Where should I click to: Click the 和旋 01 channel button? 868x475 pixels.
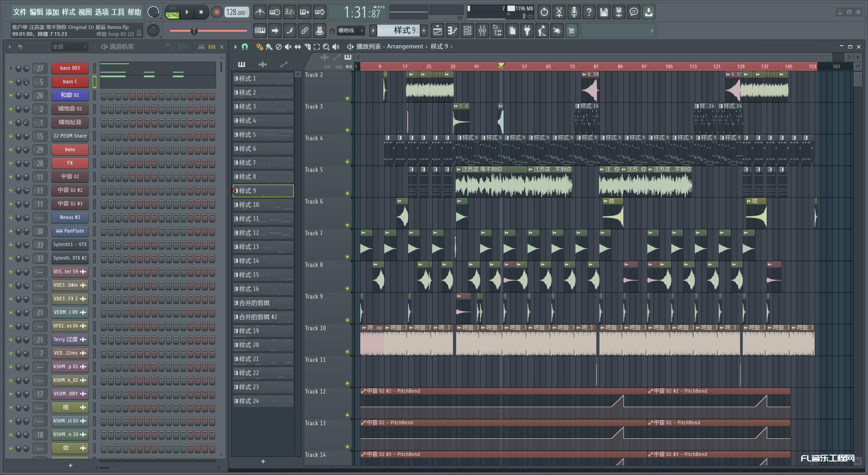coord(70,95)
